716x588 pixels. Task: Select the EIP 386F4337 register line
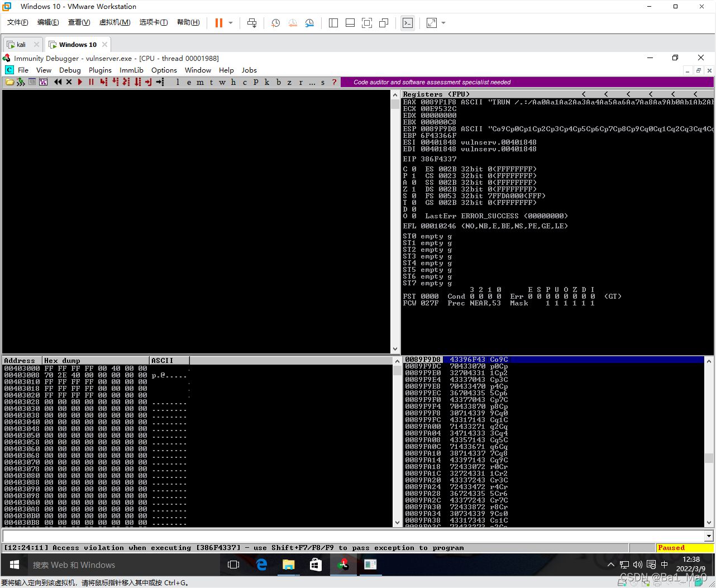click(430, 159)
